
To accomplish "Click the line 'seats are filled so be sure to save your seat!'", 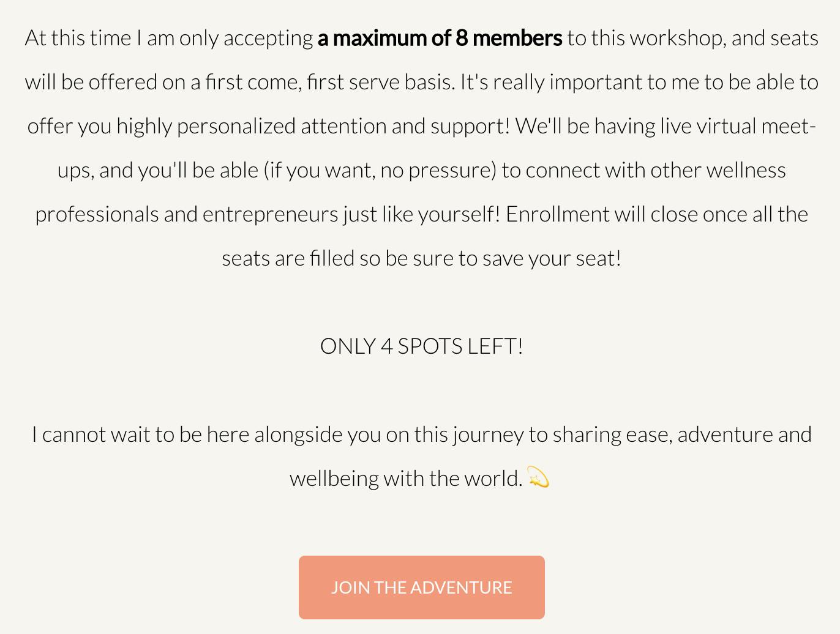I will point(421,258).
